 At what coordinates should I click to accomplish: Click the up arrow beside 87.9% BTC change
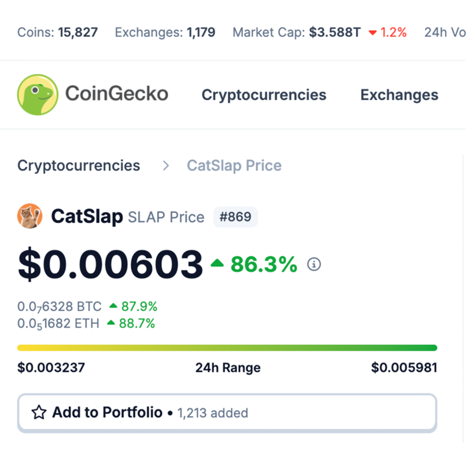[113, 306]
